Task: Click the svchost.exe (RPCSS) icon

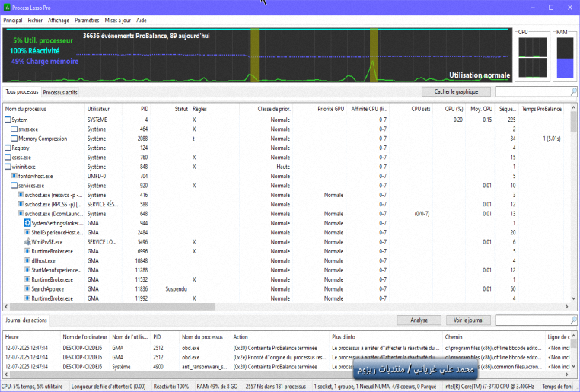Action: coord(21,204)
